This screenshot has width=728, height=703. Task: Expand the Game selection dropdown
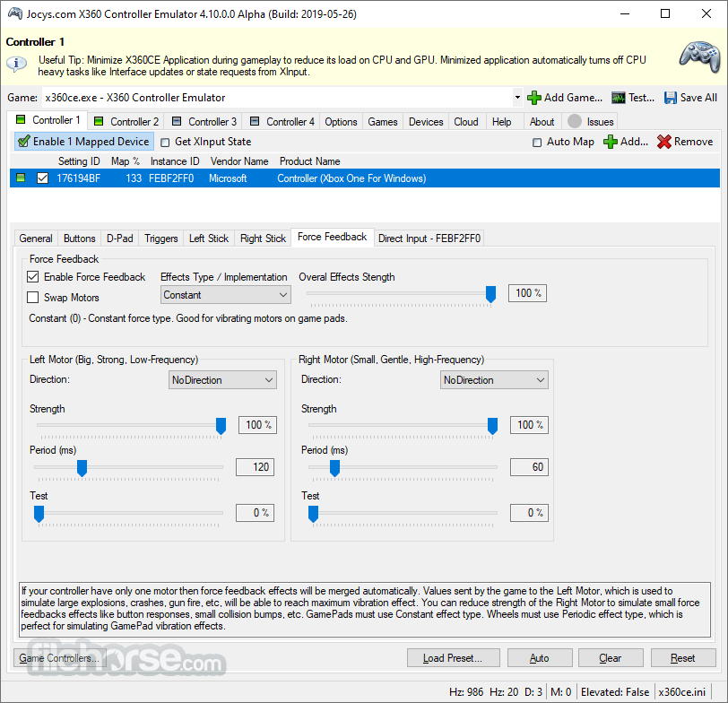pos(517,98)
